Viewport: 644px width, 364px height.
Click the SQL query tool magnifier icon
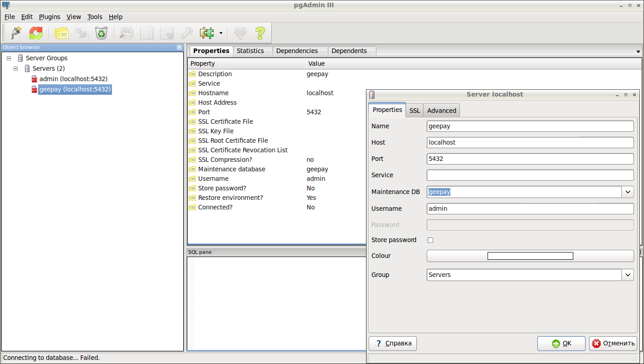[127, 33]
